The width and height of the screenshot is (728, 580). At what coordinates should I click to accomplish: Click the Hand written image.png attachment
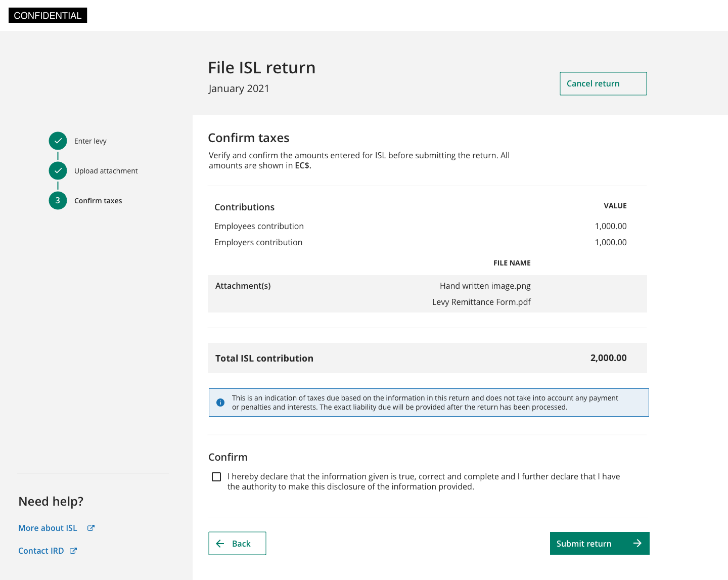485,286
